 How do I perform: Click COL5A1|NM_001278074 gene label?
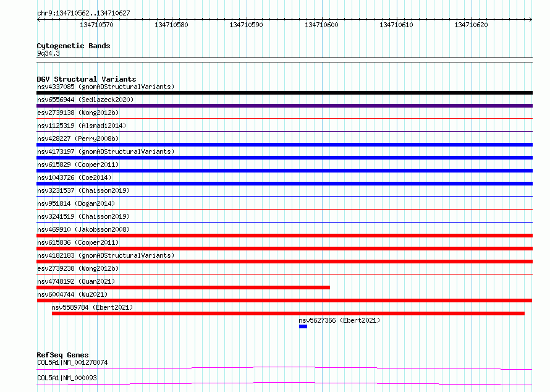(x=72, y=362)
